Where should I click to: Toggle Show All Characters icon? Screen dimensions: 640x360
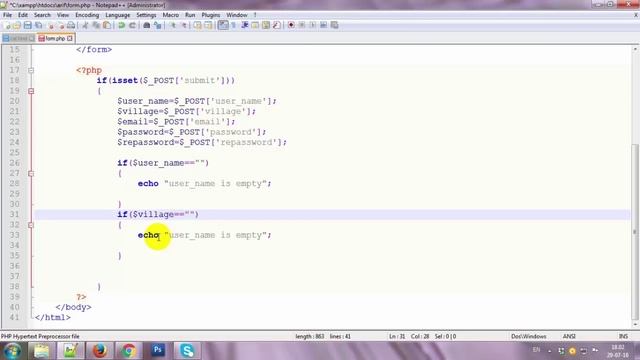click(x=234, y=25)
